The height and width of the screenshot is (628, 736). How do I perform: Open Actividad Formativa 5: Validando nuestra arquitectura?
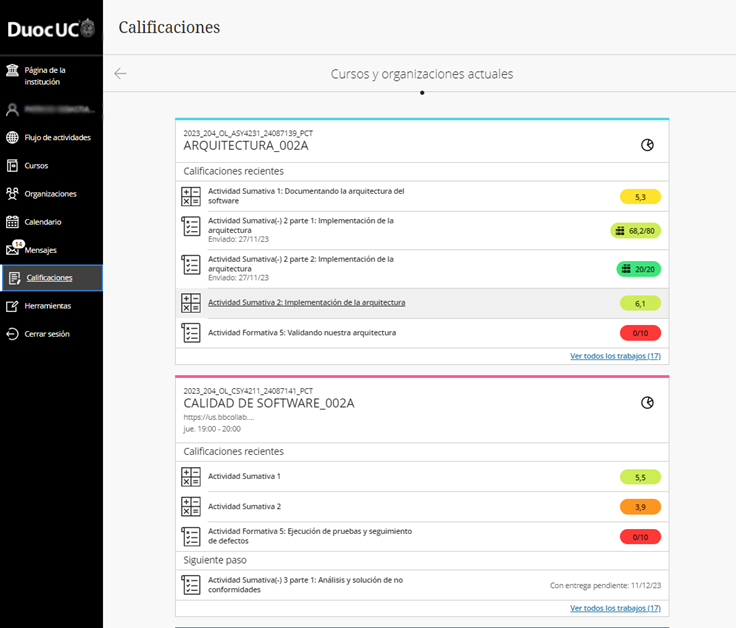click(x=302, y=333)
